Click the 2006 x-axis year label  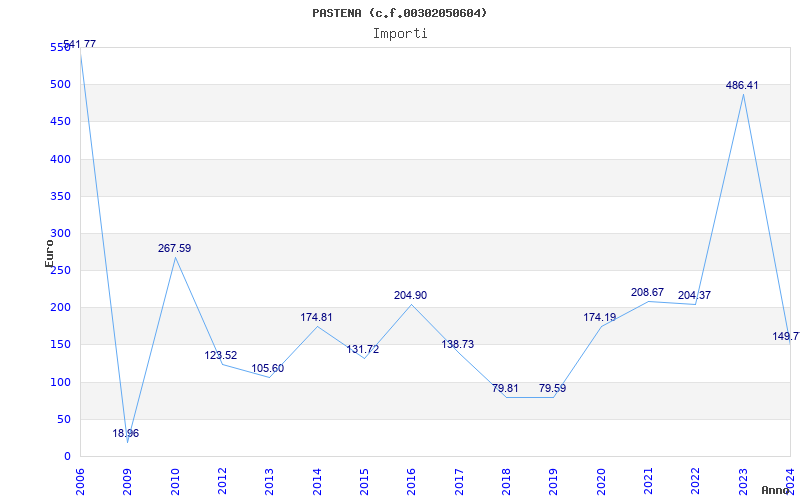[80, 482]
